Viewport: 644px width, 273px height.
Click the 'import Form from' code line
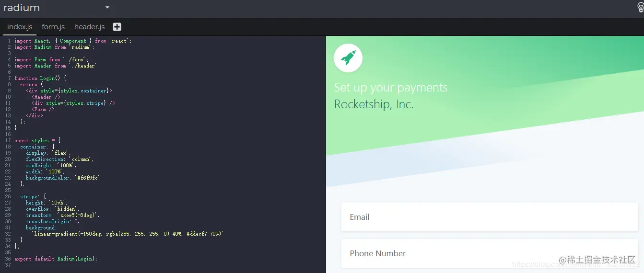[x=51, y=60]
